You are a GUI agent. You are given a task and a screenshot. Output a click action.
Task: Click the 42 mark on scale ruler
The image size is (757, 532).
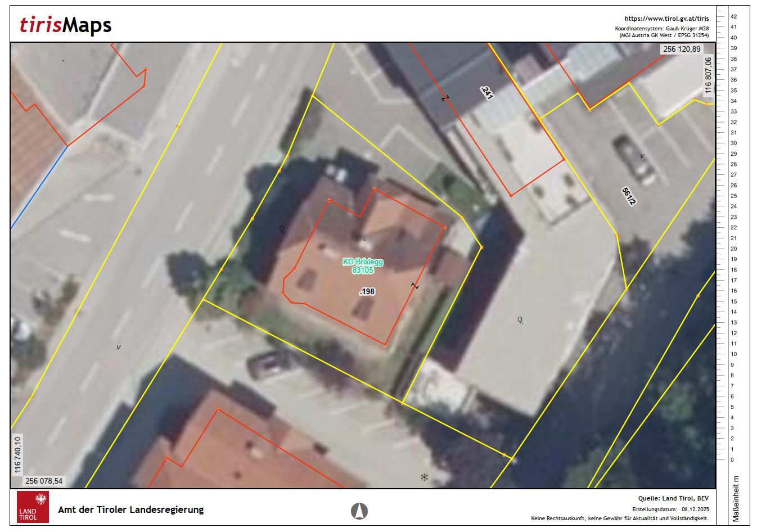(733, 17)
